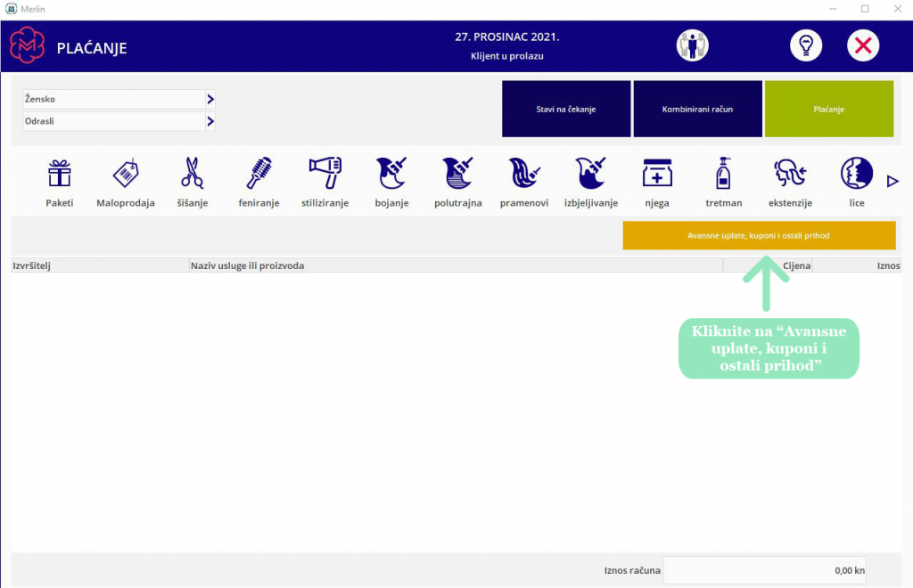
Task: Select the feniranje brush icon
Action: (259, 174)
